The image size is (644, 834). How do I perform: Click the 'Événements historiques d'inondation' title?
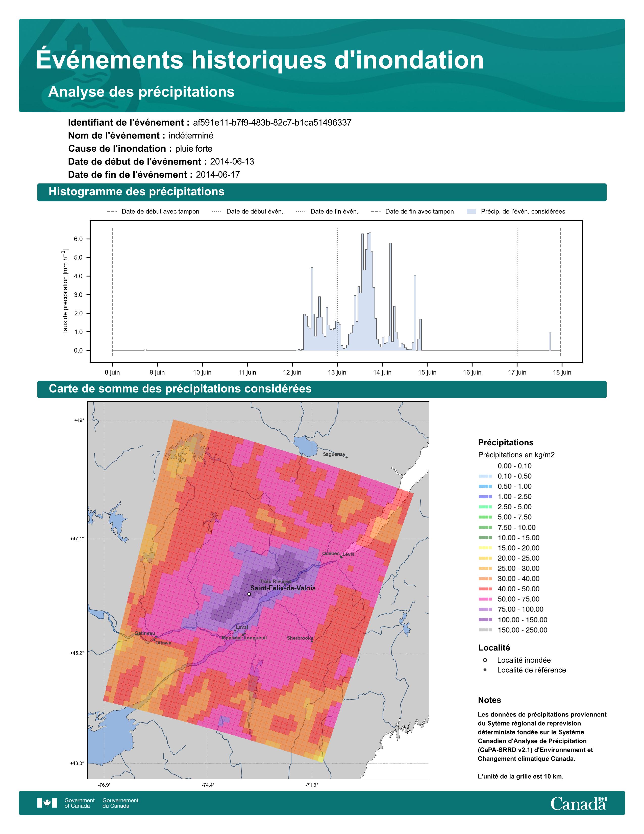[x=260, y=60]
